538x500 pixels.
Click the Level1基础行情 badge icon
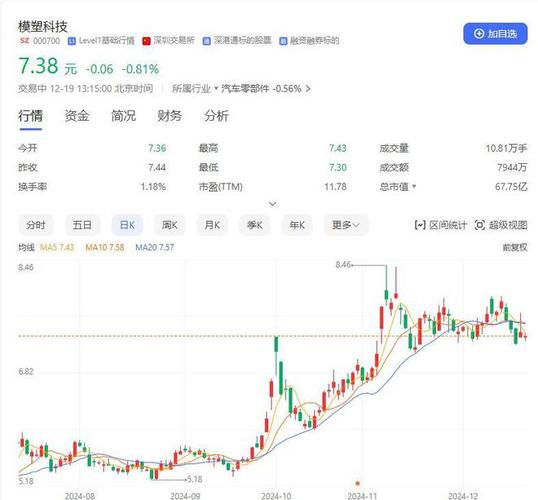point(71,41)
